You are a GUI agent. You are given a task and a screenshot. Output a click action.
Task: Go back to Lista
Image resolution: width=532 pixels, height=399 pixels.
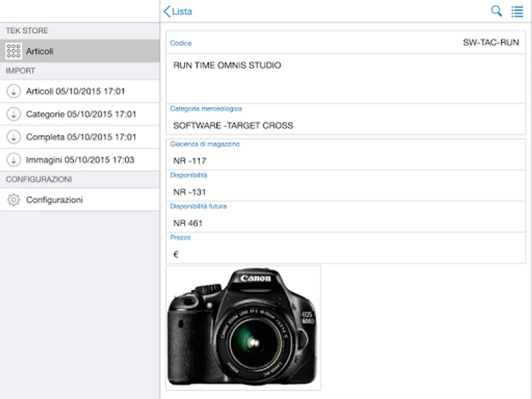(x=178, y=12)
